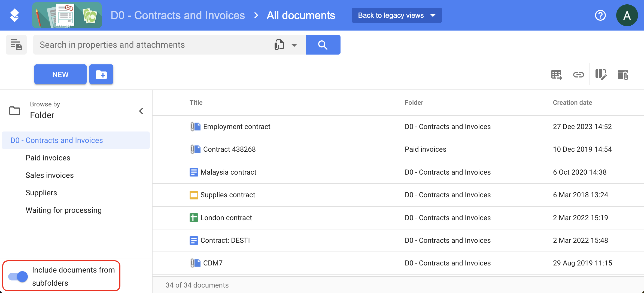Click the blue magnifier search button
The height and width of the screenshot is (293, 644).
pos(323,45)
